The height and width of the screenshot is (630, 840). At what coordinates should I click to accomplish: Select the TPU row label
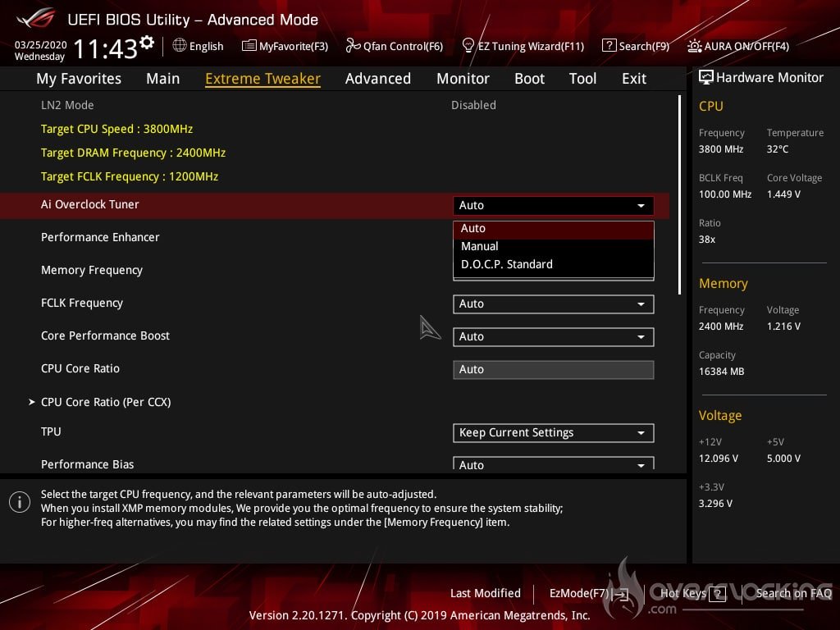point(51,431)
